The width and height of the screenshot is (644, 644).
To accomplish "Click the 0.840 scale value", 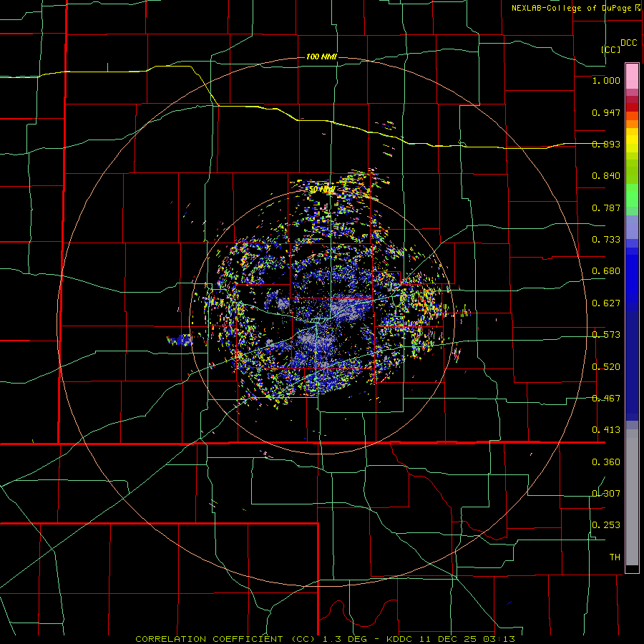I will [x=606, y=176].
